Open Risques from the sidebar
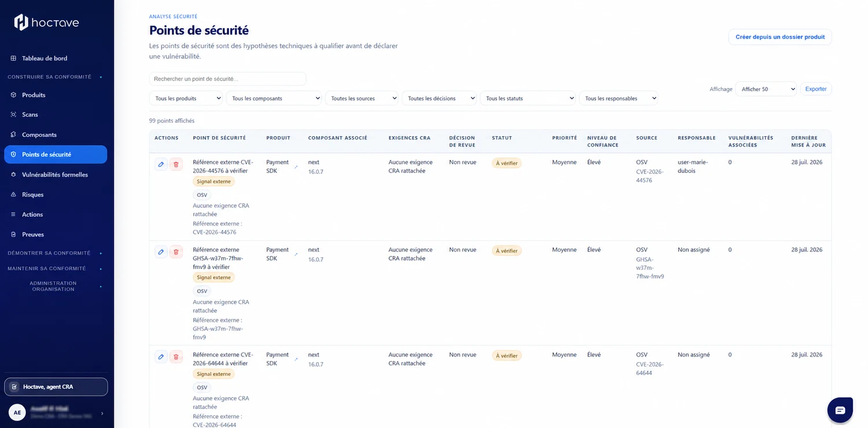The height and width of the screenshot is (428, 868). click(56, 195)
